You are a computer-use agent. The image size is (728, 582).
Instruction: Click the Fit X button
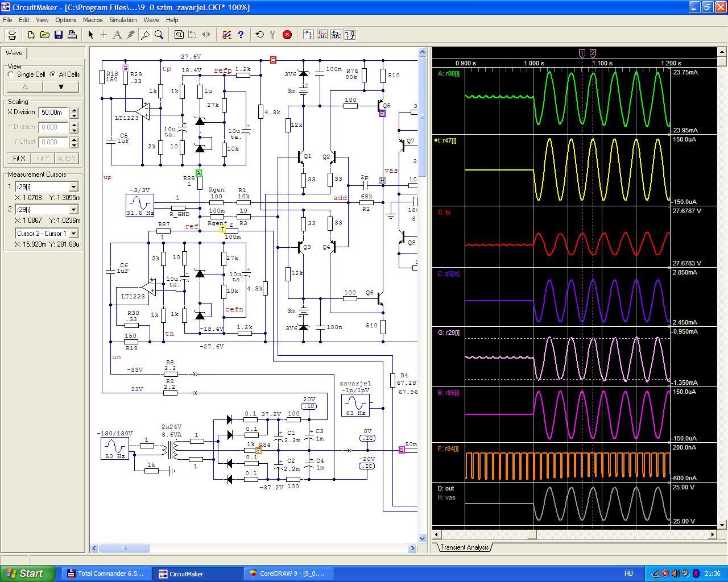[19, 159]
